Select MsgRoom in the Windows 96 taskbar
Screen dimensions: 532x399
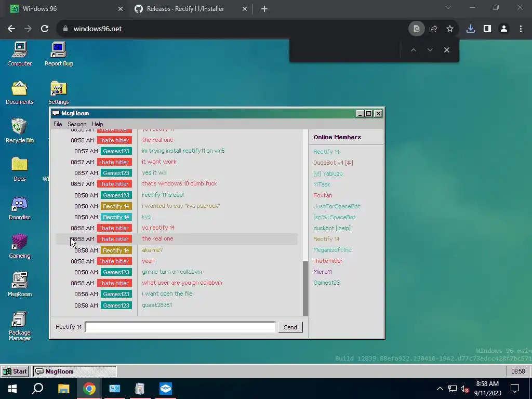coord(75,371)
